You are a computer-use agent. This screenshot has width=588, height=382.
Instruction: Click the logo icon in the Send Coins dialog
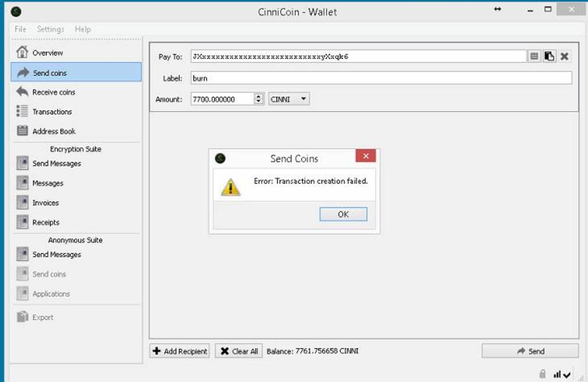[220, 159]
